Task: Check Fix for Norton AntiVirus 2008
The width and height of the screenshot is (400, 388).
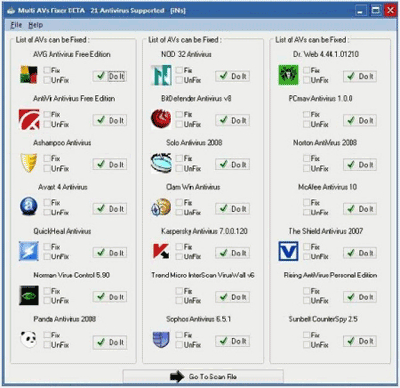Action: pos(307,158)
